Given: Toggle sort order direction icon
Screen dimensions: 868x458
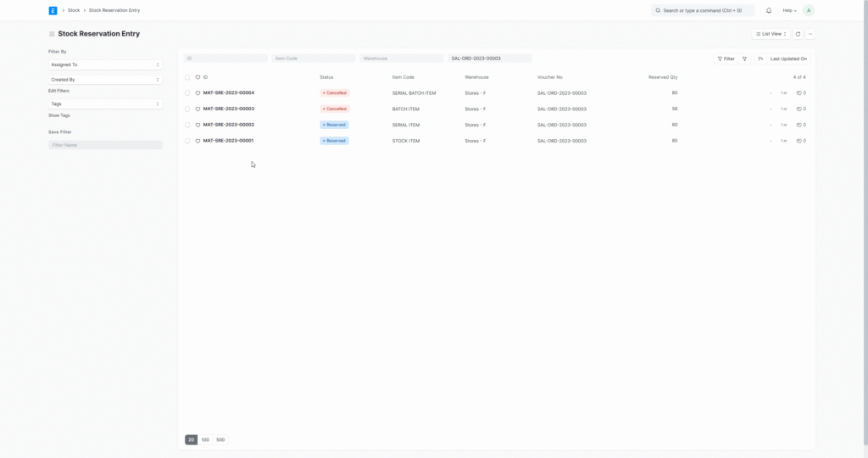Looking at the screenshot, I should 760,59.
